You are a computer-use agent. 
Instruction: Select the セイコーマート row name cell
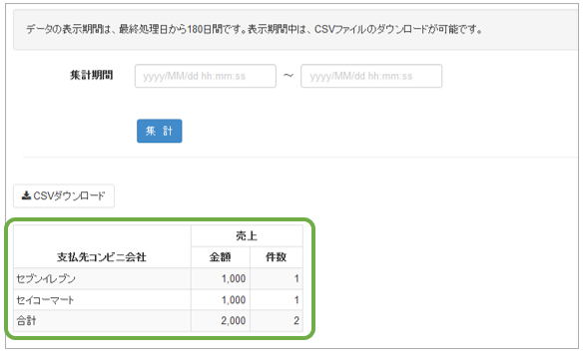(x=102, y=300)
